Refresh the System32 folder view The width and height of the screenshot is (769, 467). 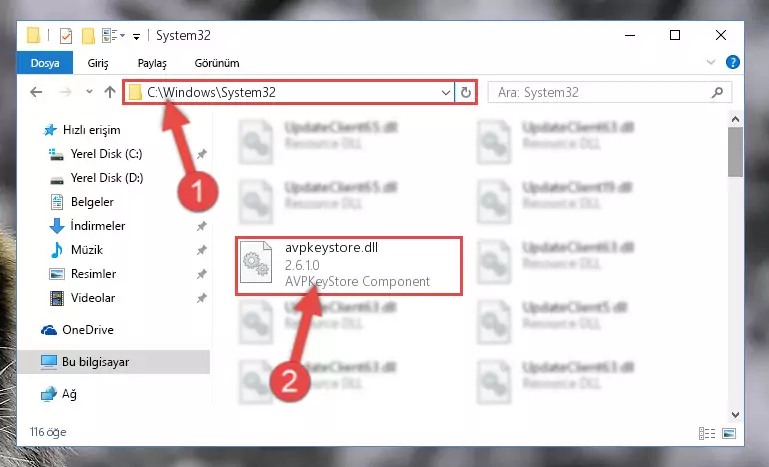465,92
